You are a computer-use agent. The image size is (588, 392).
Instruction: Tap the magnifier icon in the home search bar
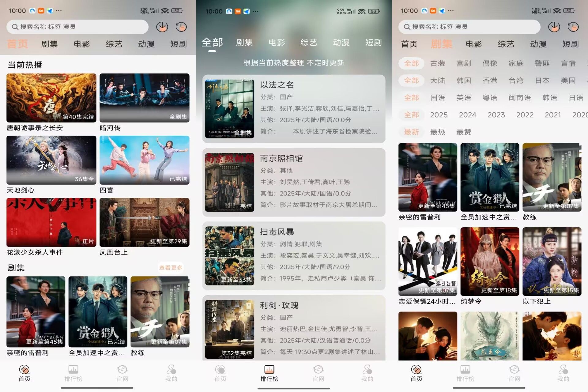[x=15, y=27]
